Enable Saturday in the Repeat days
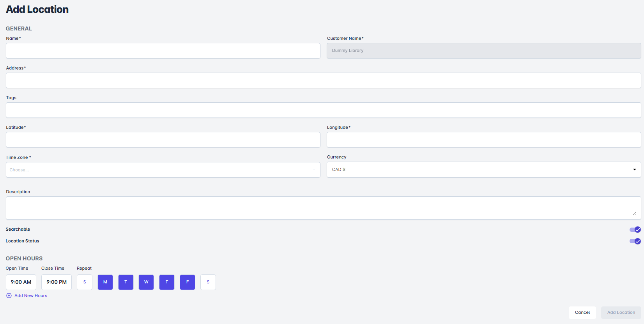 click(x=208, y=282)
